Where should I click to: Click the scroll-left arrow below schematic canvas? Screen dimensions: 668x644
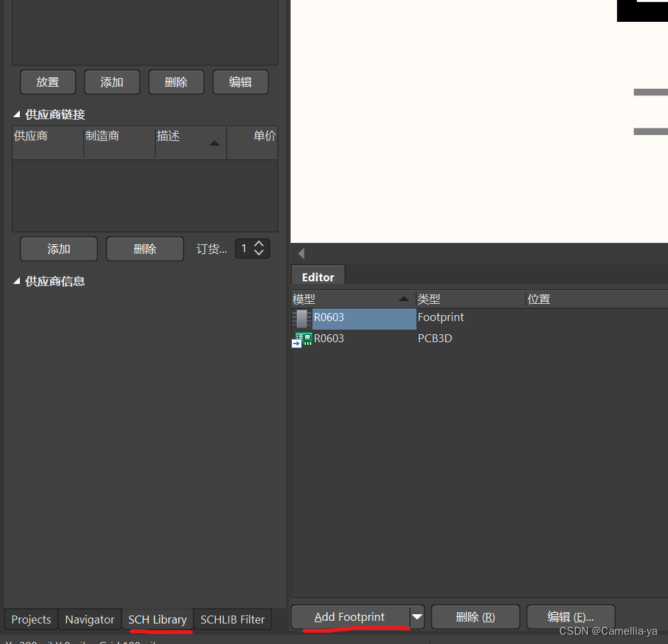click(301, 253)
